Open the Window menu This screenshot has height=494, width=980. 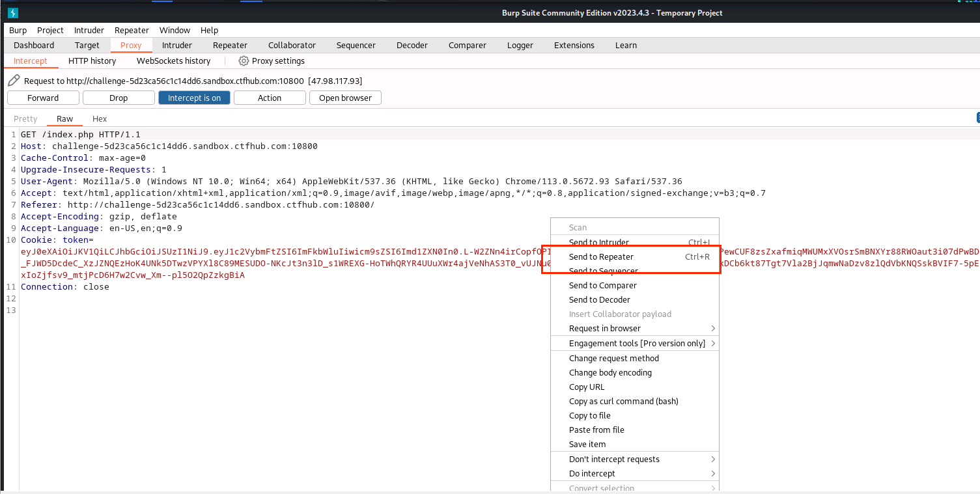click(x=175, y=30)
